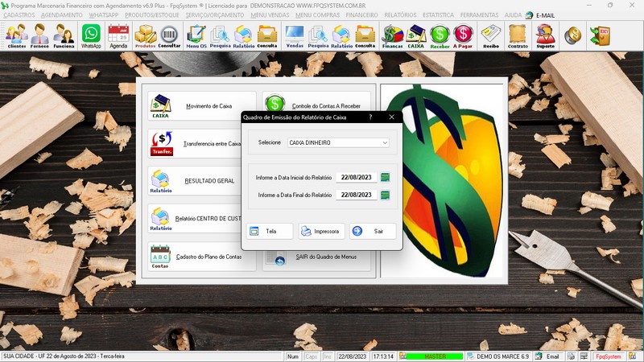Click Relatório icon left of Vendas
Screen dimensions: 644x362
coord(244,36)
